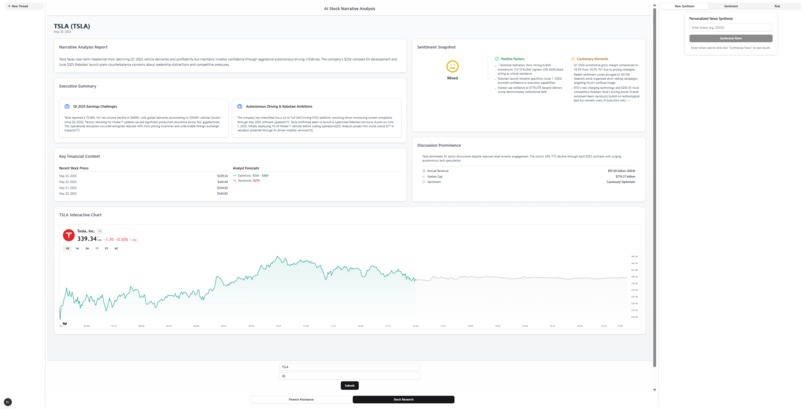Click the Pessimistic forecast trend icon
This screenshot has height=409, width=806.
[235, 181]
